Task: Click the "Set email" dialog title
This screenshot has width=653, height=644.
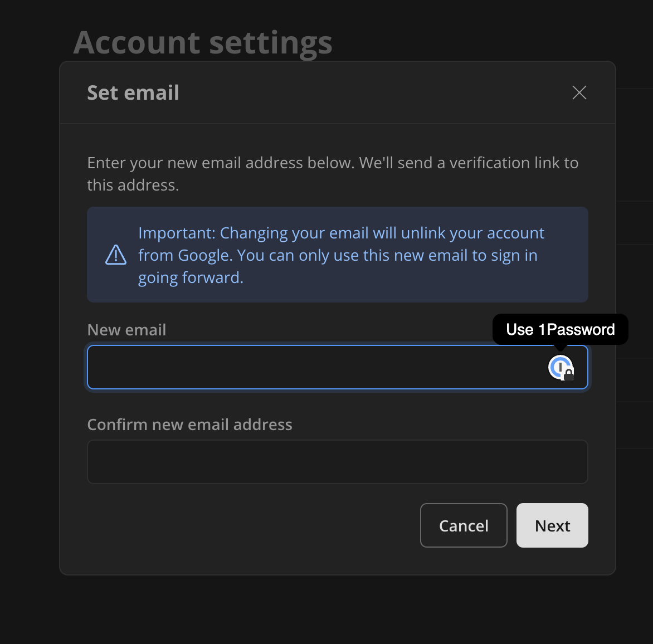Action: [x=133, y=92]
